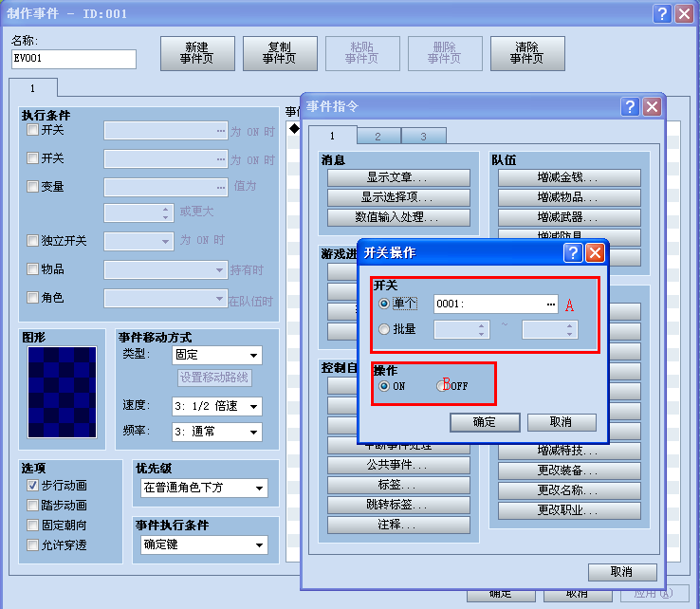Open 独立开关 condition dropdown
The width and height of the screenshot is (700, 609).
pos(138,242)
